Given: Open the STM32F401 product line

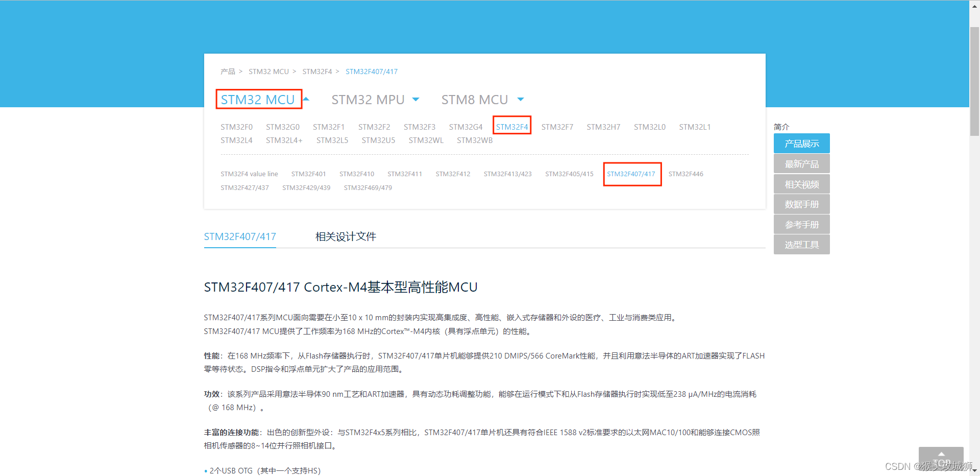Looking at the screenshot, I should click(x=308, y=174).
